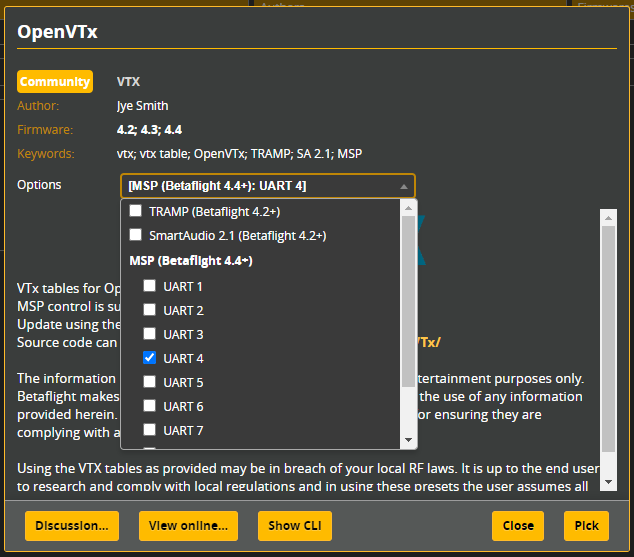Click the options list scroll-down arrow
The image size is (634, 557).
coord(408,440)
